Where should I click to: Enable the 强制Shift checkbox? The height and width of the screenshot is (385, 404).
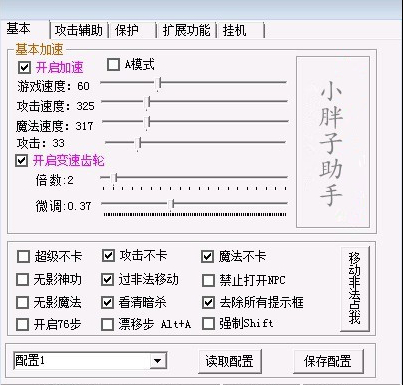click(x=208, y=323)
